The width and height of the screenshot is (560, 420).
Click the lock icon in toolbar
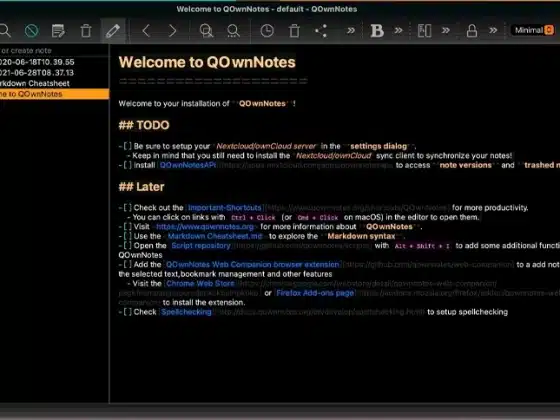pyautogui.click(x=472, y=31)
